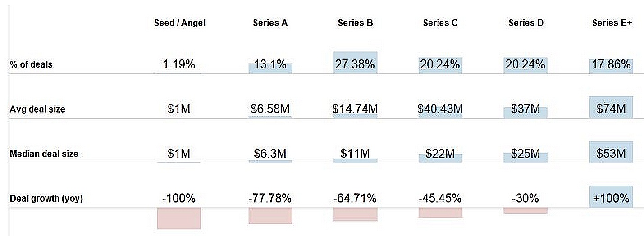Select the Series C column header
Image resolution: width=644 pixels, height=236 pixels.
pyautogui.click(x=440, y=23)
